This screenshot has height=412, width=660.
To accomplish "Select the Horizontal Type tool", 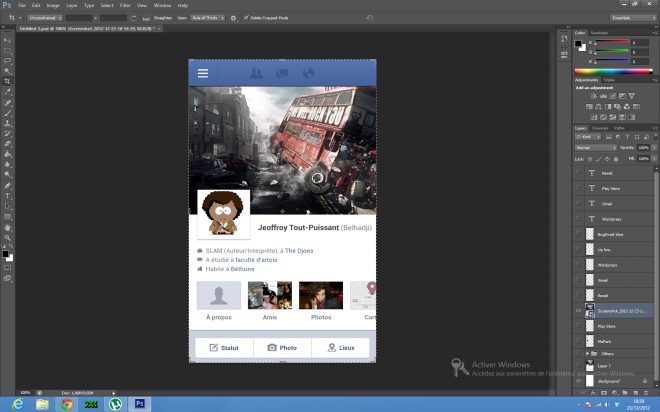I will click(8, 196).
